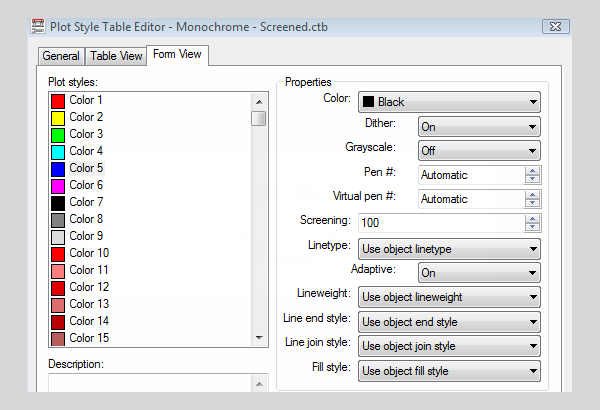Decrease the Screening value
600x410 pixels.
click(532, 227)
